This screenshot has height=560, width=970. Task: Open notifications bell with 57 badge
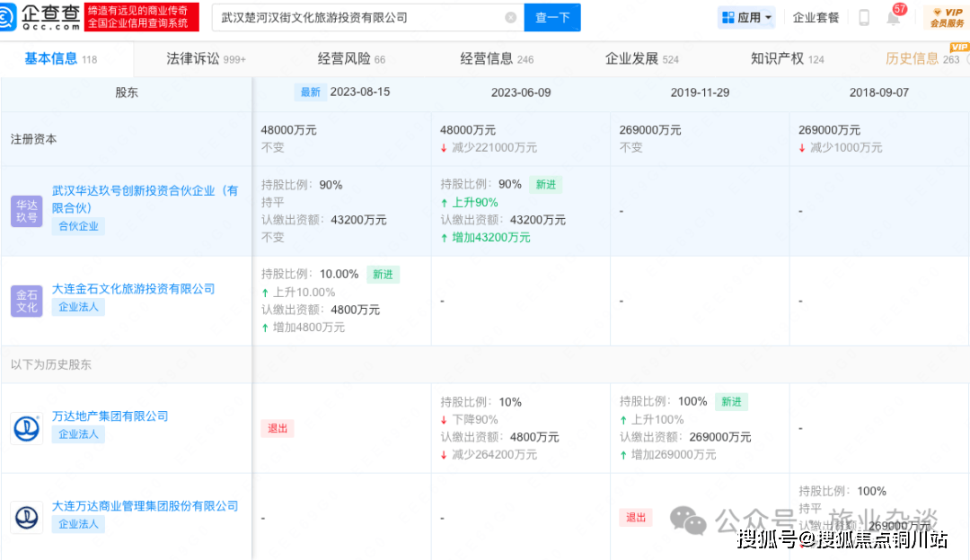(x=894, y=16)
